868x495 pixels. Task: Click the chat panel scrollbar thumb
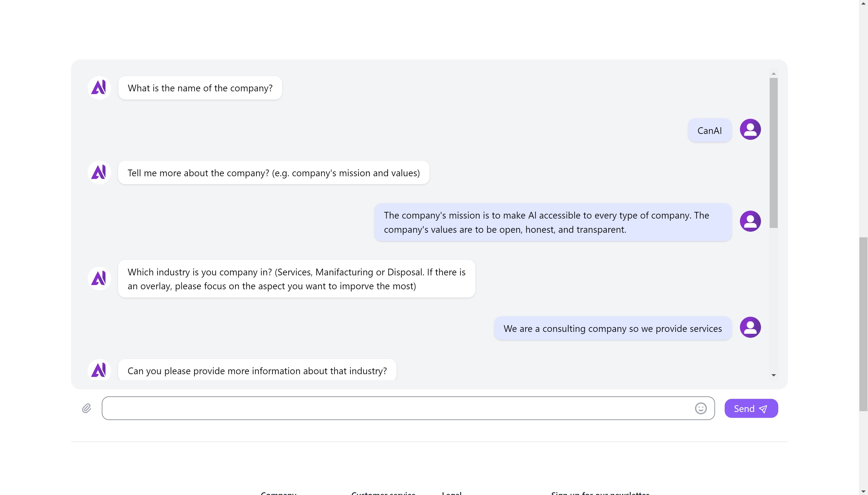point(773,153)
